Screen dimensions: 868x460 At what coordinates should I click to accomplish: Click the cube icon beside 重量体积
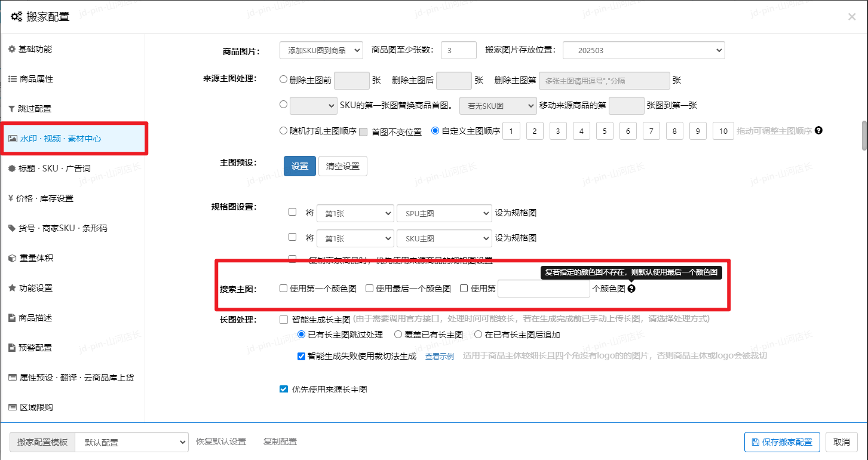pos(12,258)
